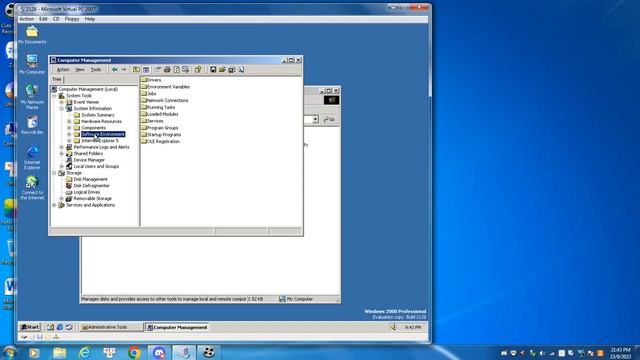Open Virtual PC Floppy menu
640x360 pixels.
pyautogui.click(x=72, y=19)
